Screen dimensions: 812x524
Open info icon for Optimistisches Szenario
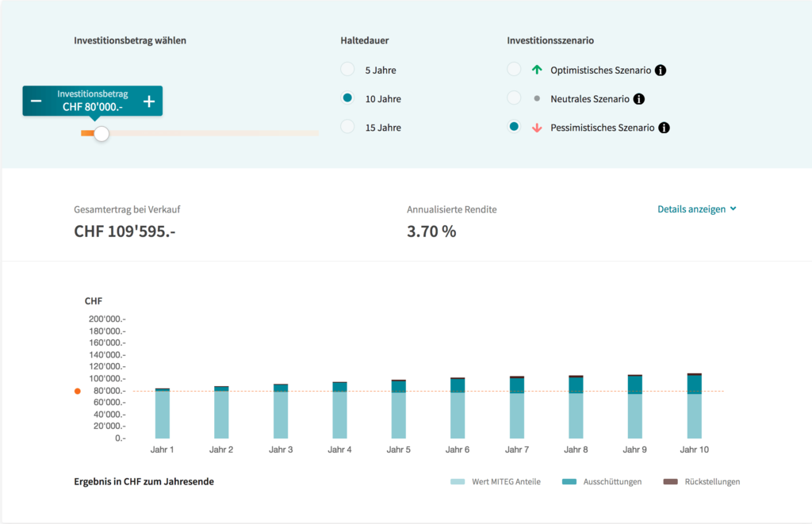click(x=661, y=71)
